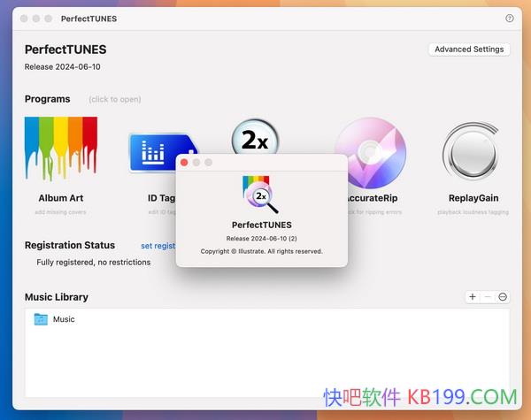Viewport: 531px width, 420px height.
Task: Click the help question mark icon
Action: click(510, 18)
